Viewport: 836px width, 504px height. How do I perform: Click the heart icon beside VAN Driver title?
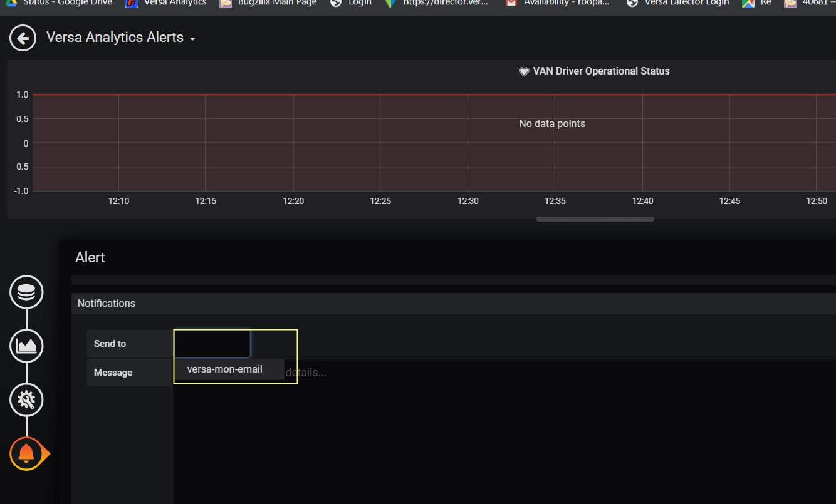524,71
